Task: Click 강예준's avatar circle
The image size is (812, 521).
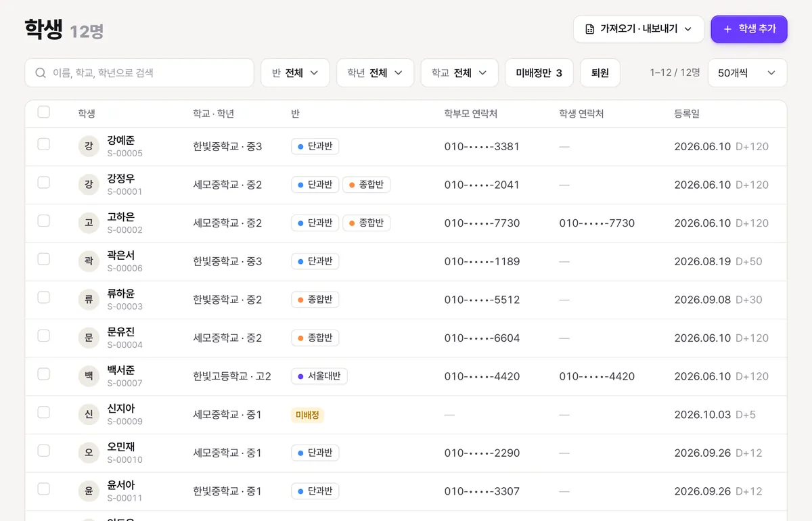Action: (89, 146)
